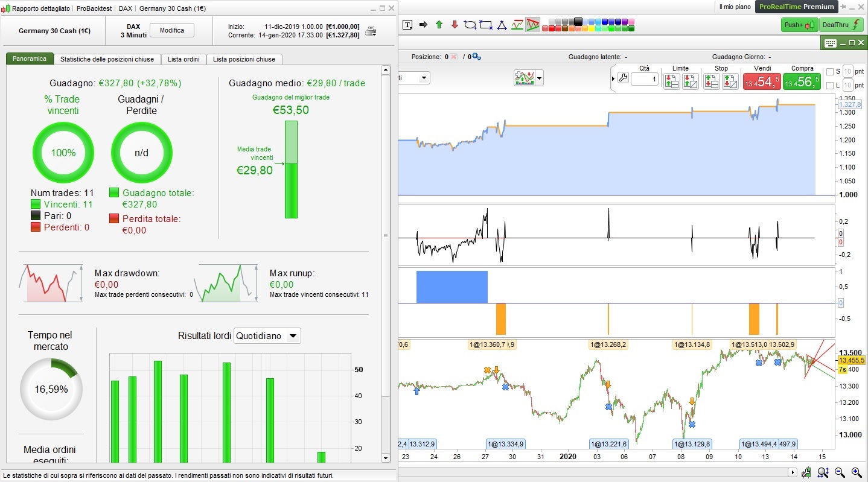Click the 'Max drawdown:' label
The image size is (868, 482).
click(127, 273)
